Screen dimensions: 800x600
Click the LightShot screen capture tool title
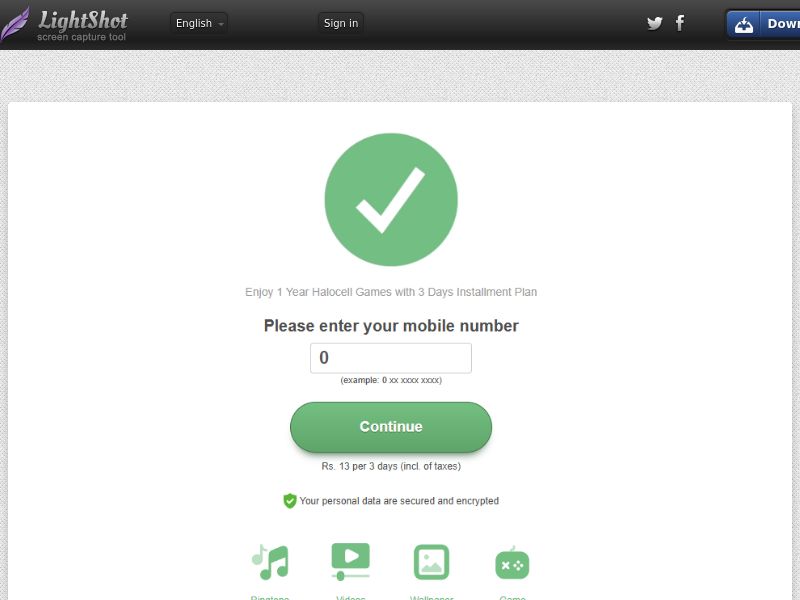pos(82,25)
